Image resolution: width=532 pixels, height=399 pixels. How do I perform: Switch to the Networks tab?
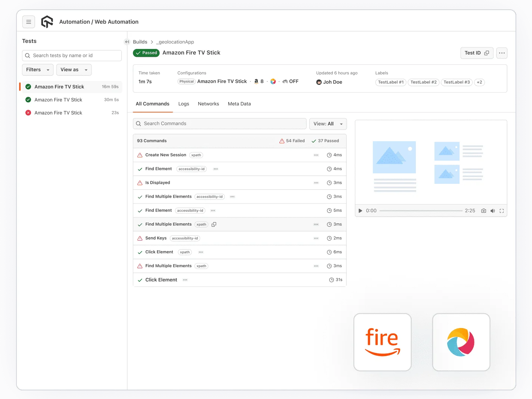point(208,104)
